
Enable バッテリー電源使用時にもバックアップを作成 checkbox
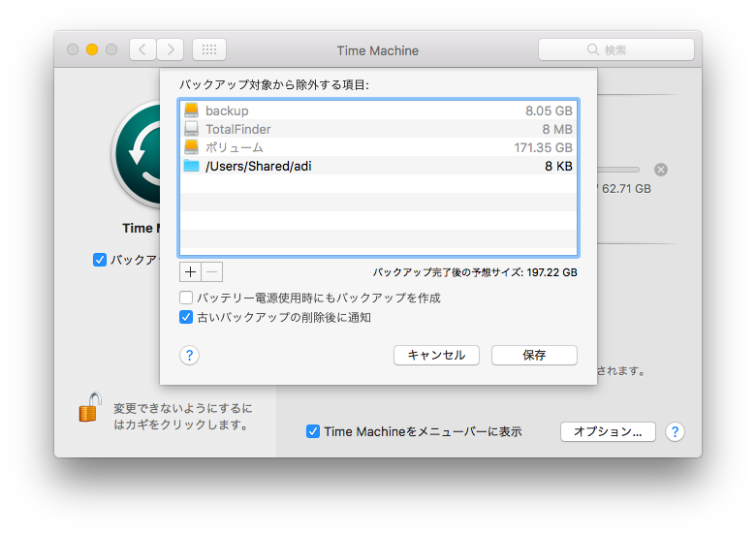186,298
